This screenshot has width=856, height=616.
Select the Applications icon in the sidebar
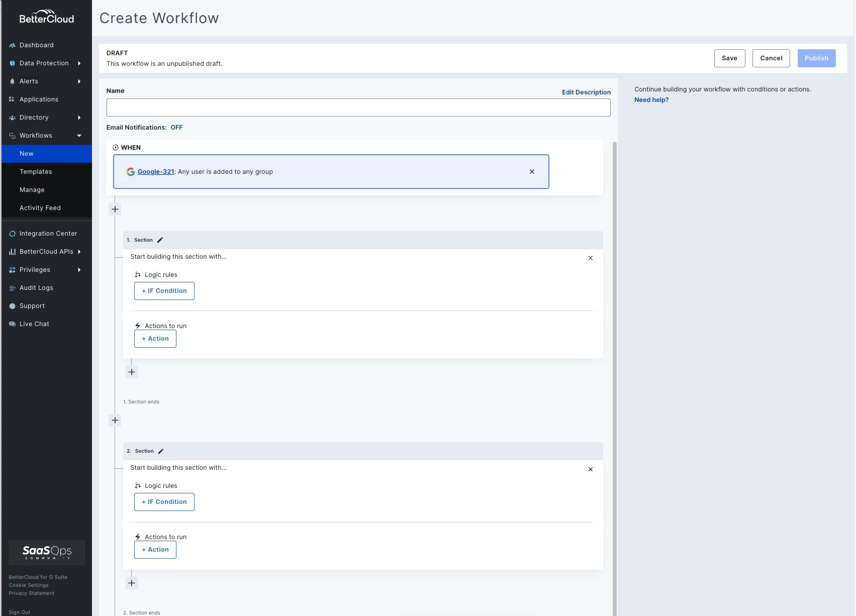coord(12,99)
